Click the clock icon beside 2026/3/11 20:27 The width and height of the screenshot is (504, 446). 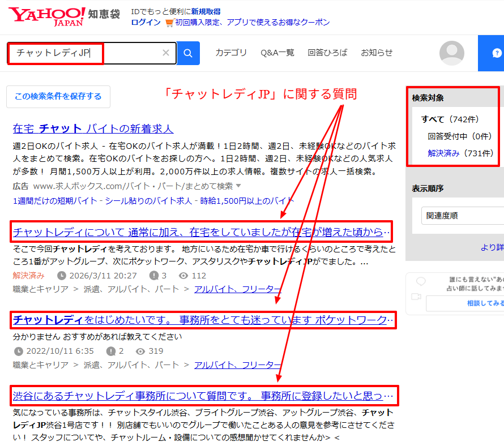[x=62, y=276]
